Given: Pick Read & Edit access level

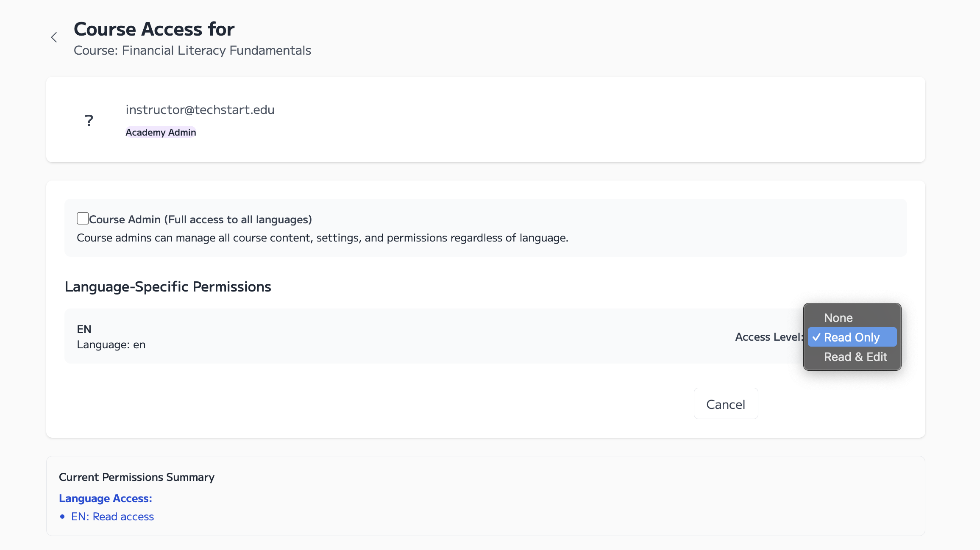Looking at the screenshot, I should pyautogui.click(x=855, y=357).
